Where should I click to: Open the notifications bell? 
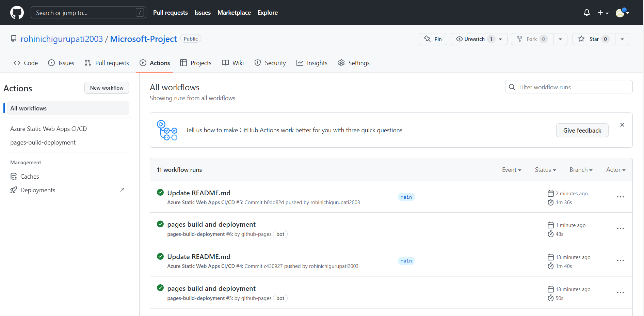586,12
